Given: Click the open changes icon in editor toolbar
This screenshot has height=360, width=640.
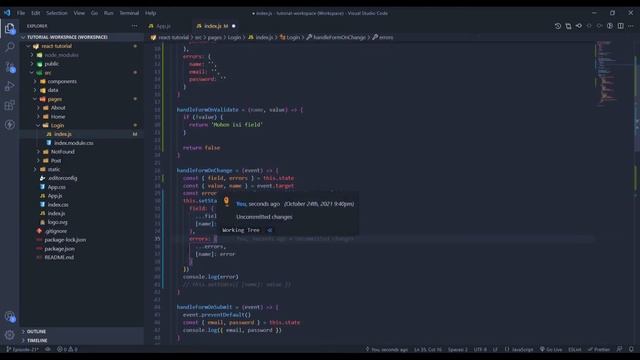Looking at the screenshot, I should point(568,26).
